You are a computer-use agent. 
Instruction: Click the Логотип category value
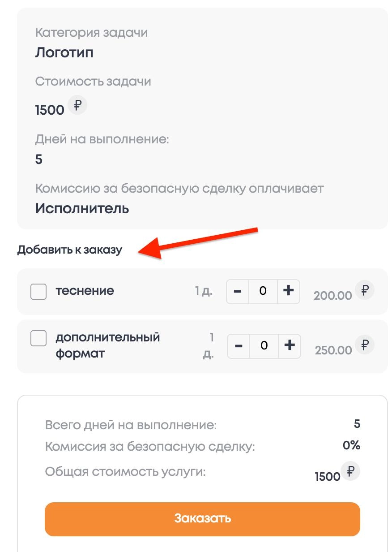64,53
